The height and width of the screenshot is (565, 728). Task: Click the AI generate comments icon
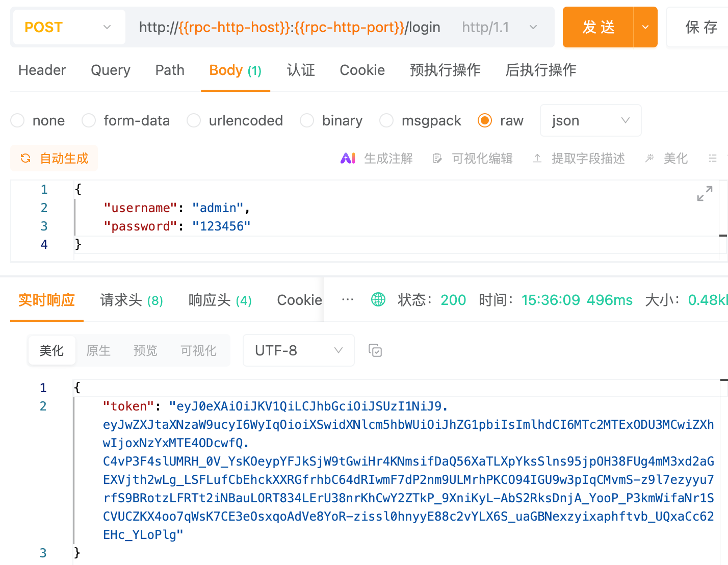coord(348,159)
